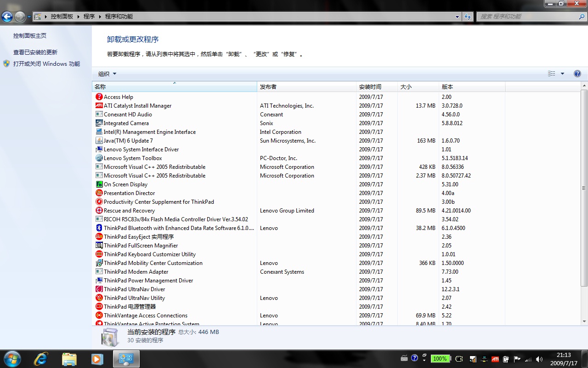The width and height of the screenshot is (588, 368).
Task: Click the view options icon
Action: (x=552, y=74)
